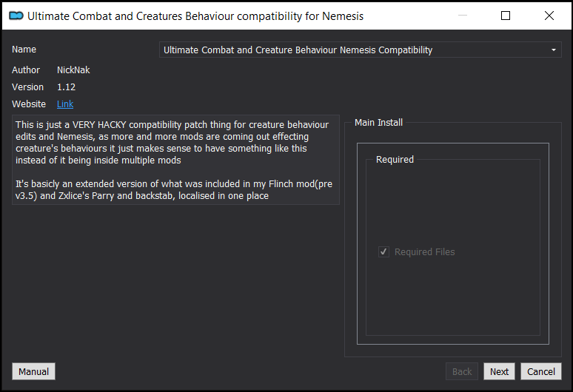Close the window with X icon
This screenshot has height=392, width=573.
pos(549,16)
